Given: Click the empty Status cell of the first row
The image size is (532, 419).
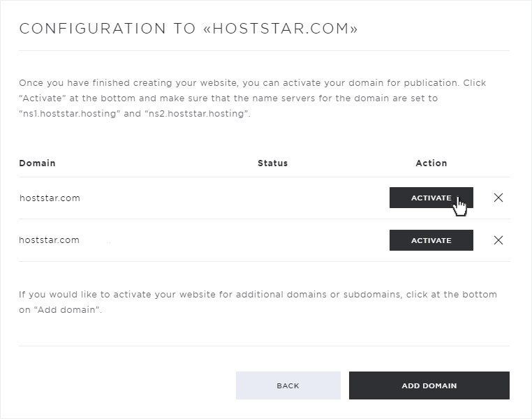Looking at the screenshot, I should (273, 198).
